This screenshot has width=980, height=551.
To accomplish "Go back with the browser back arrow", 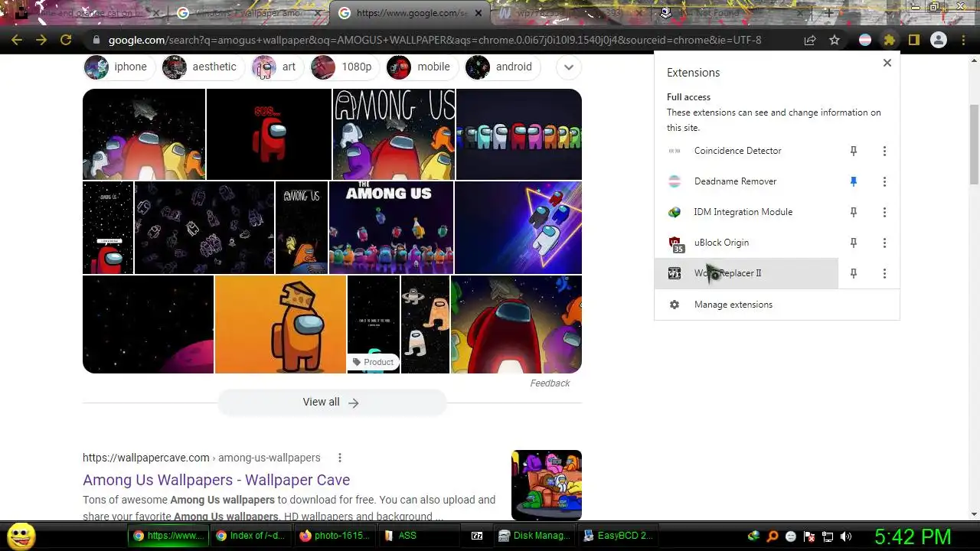I will (x=17, y=40).
